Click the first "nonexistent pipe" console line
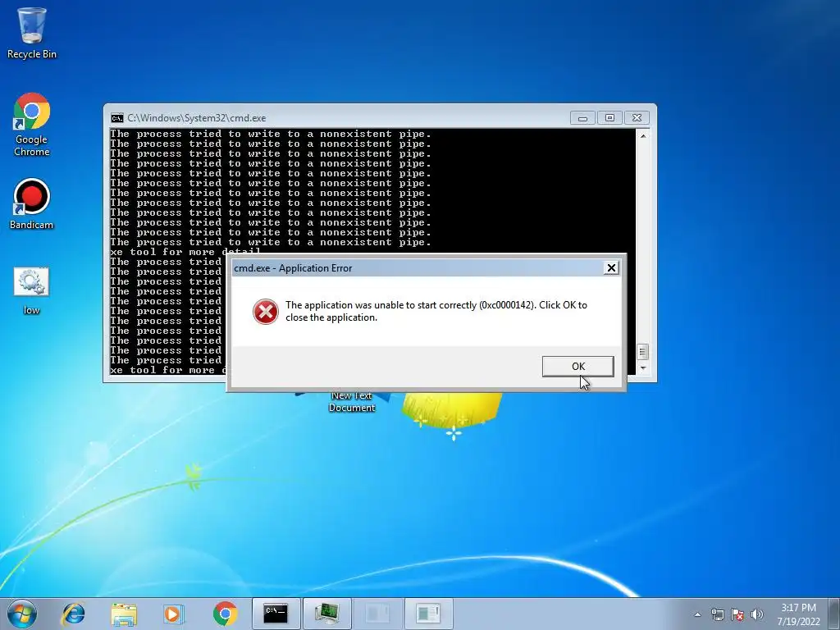 [x=271, y=134]
